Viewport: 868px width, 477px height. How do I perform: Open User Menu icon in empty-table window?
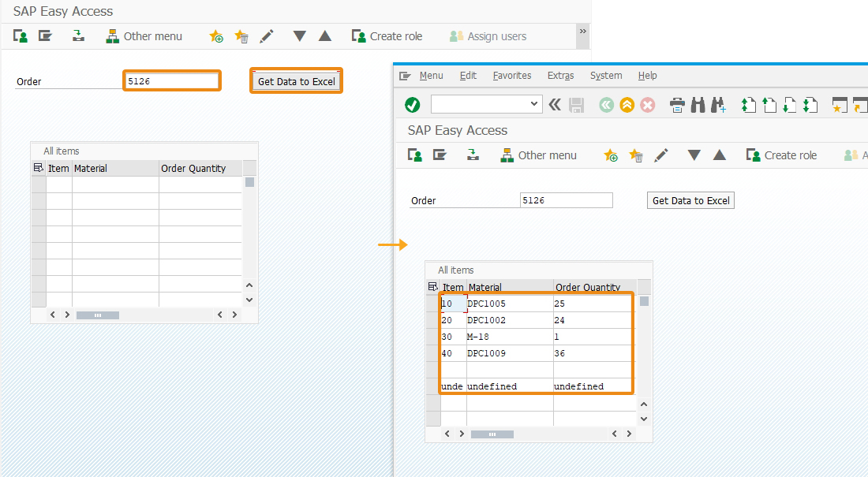coord(21,36)
